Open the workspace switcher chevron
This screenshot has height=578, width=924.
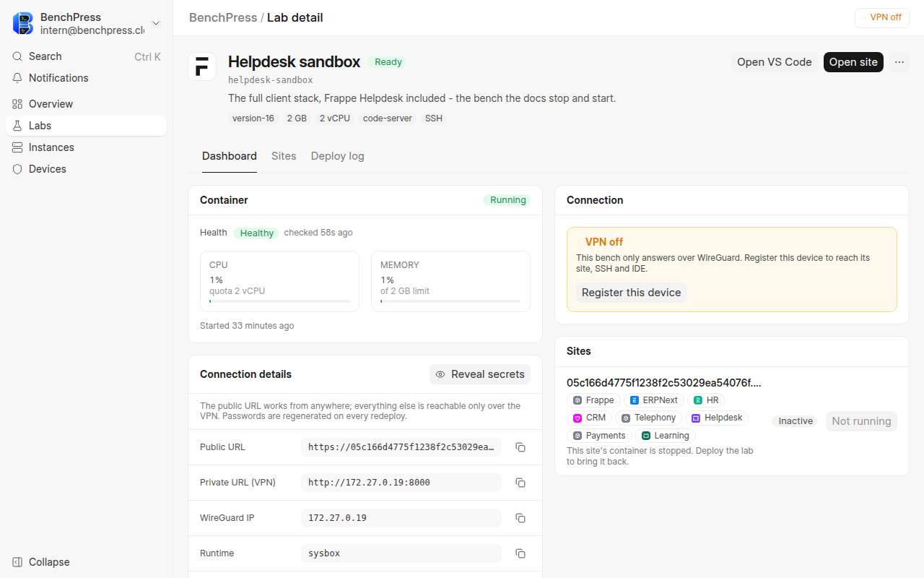[x=156, y=23]
